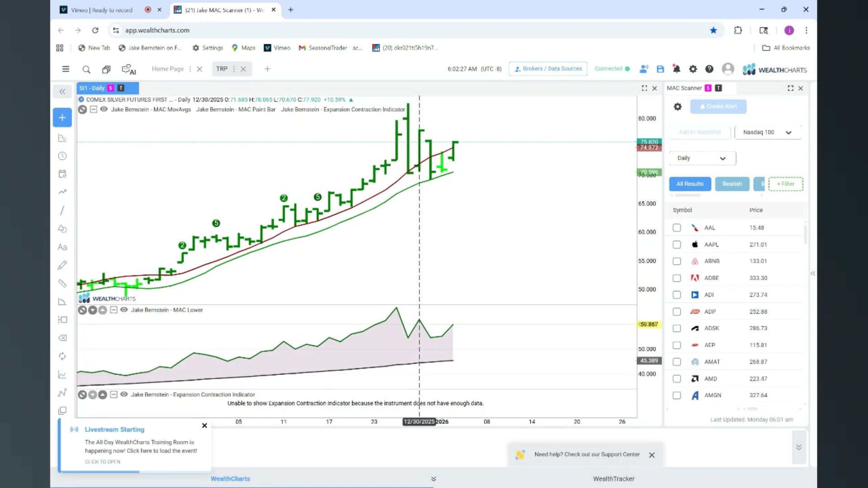Toggle visibility of MAC Lower indicator
The height and width of the screenshot is (488, 868).
click(123, 310)
